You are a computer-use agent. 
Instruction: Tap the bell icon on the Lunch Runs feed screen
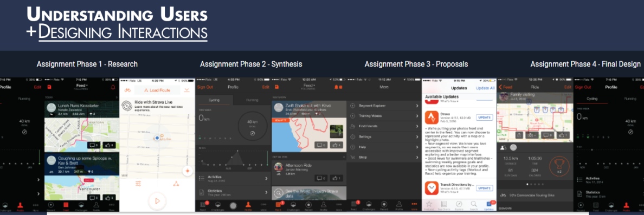coord(113,87)
